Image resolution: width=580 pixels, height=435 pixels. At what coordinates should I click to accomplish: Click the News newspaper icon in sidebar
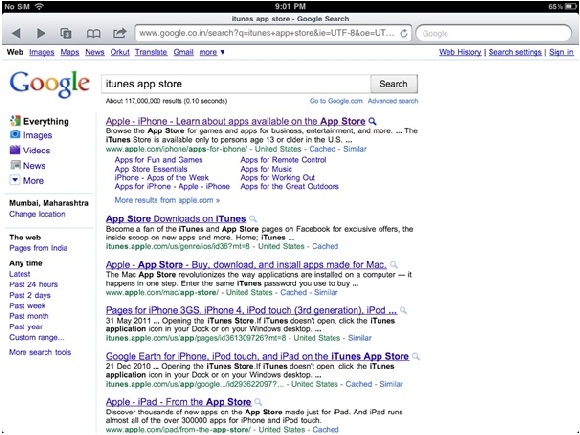[x=15, y=165]
